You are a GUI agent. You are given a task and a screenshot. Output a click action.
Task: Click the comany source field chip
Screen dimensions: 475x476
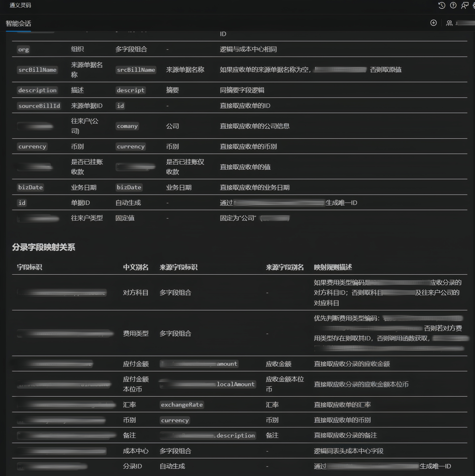[x=127, y=126]
